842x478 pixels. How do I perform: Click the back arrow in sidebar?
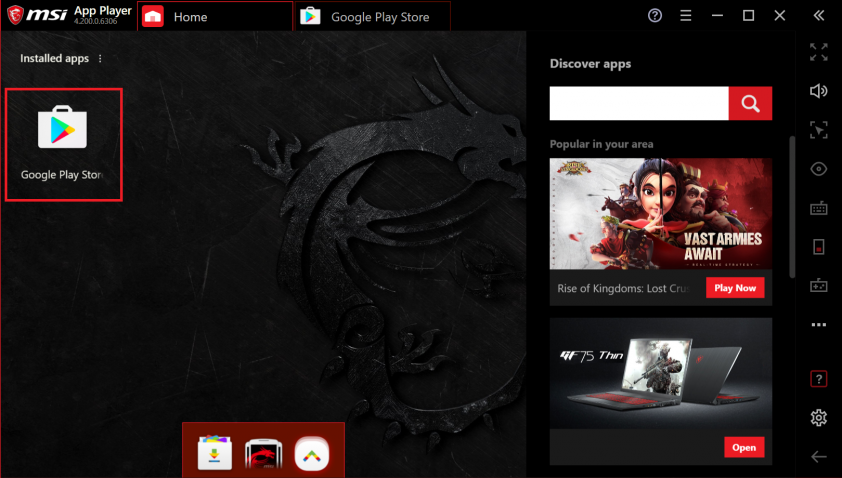click(818, 457)
